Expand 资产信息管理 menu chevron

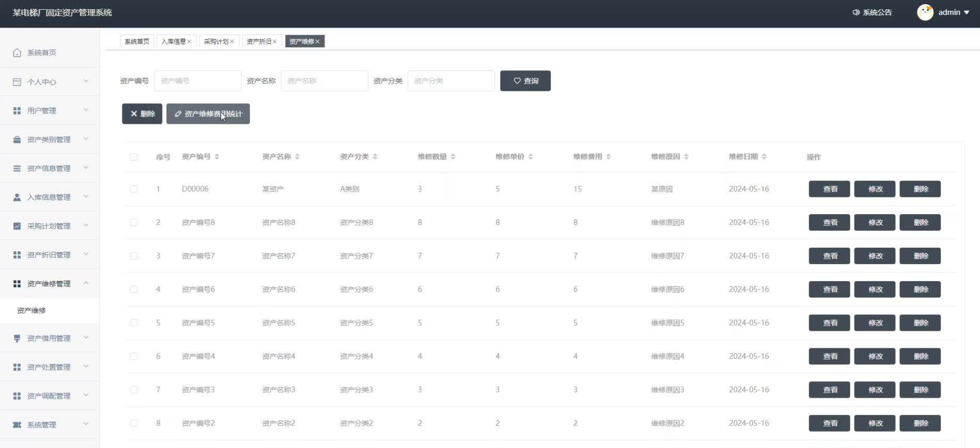coord(86,167)
